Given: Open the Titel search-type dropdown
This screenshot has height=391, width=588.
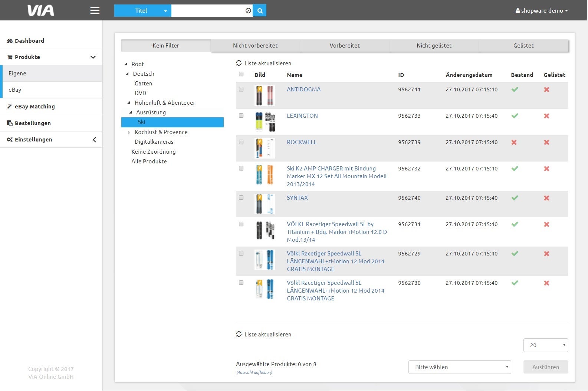Looking at the screenshot, I should 143,11.
